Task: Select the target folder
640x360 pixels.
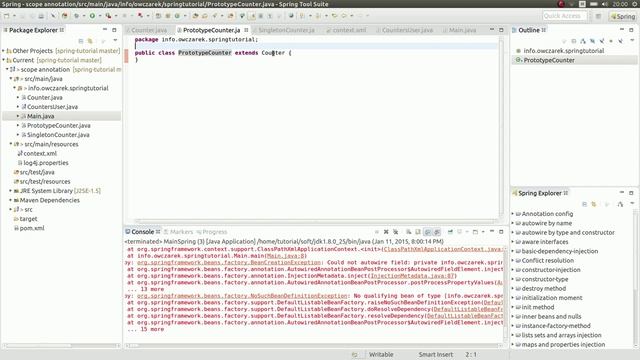Action: (x=28, y=219)
